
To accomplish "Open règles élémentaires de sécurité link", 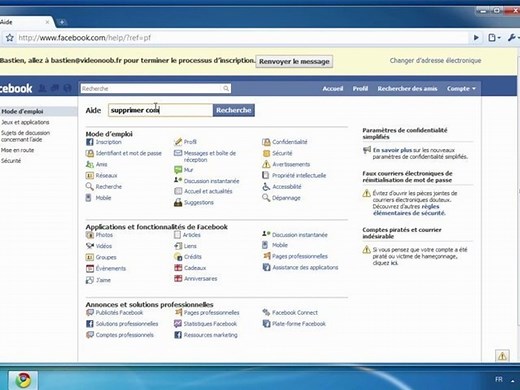I will [x=409, y=210].
